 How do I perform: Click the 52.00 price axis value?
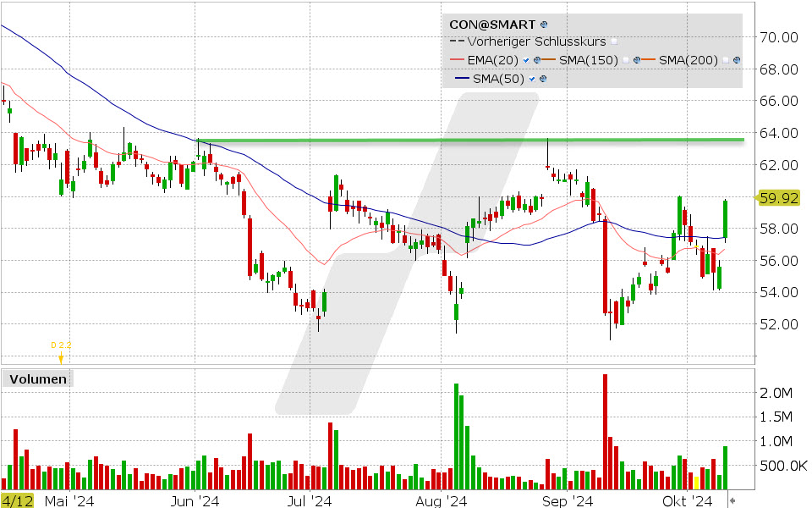click(x=779, y=324)
